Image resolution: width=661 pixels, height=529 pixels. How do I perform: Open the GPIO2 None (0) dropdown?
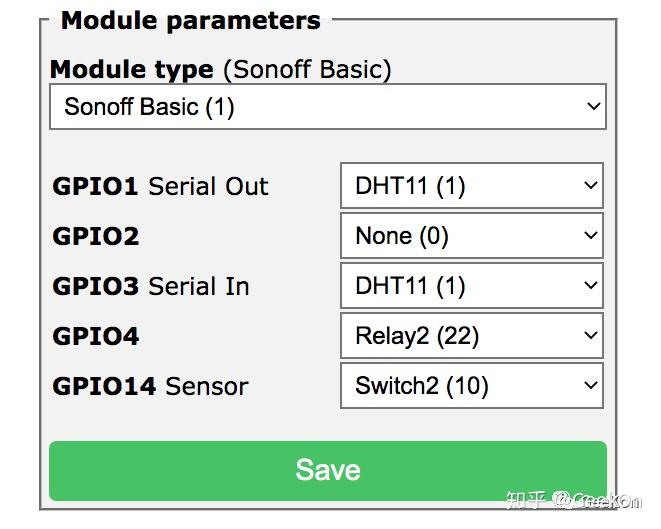[x=472, y=235]
